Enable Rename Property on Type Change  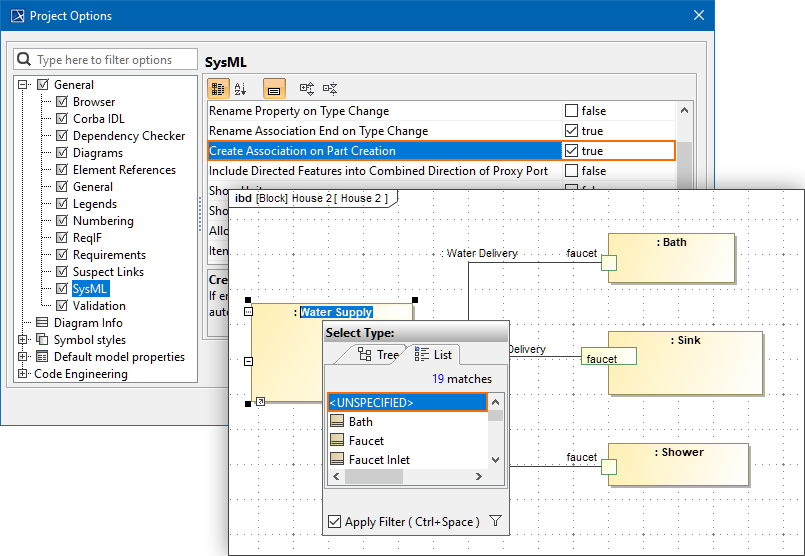click(x=571, y=111)
